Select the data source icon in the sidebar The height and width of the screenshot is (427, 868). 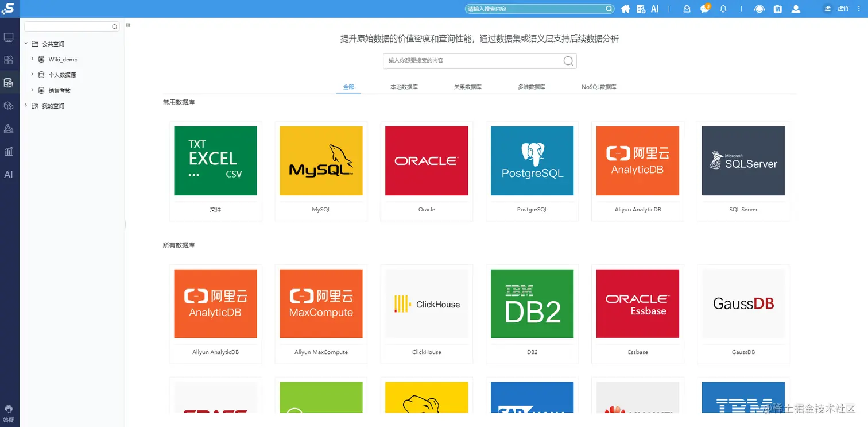coord(9,82)
